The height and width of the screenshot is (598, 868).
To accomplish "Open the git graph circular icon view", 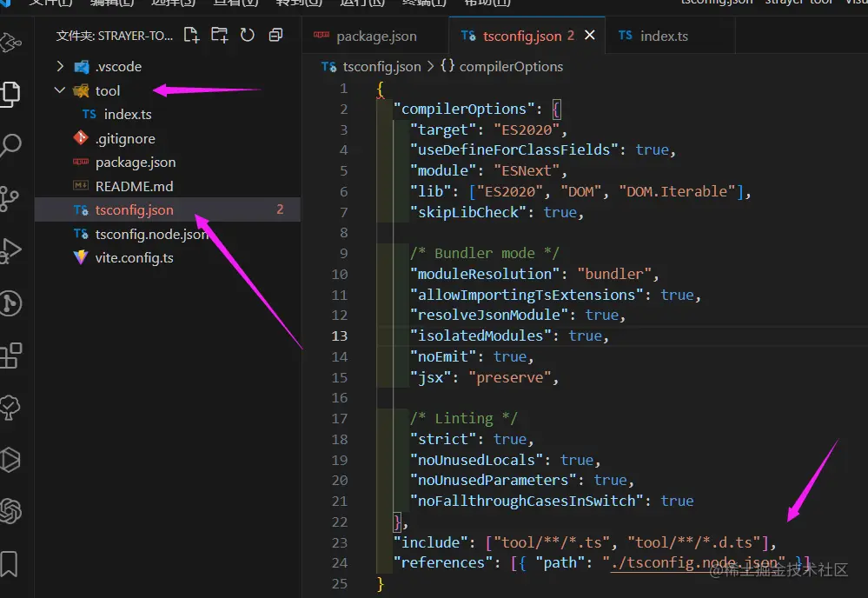I will [x=11, y=303].
